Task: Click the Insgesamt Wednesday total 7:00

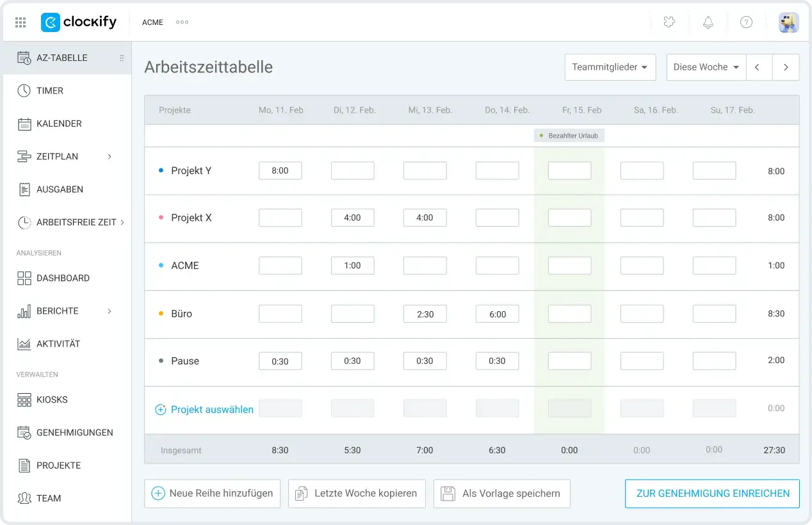Action: (425, 450)
